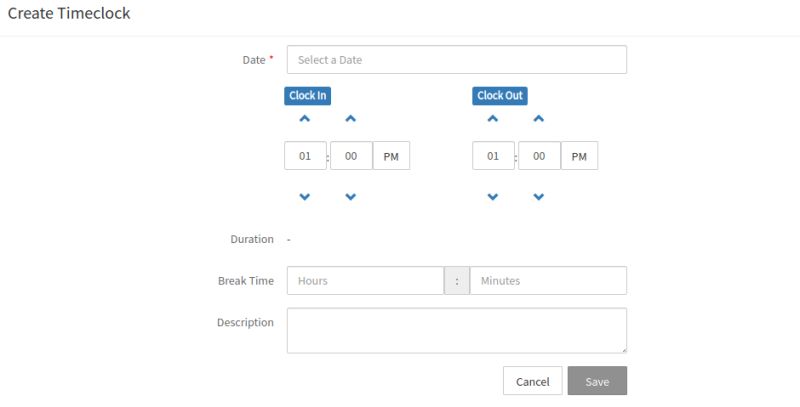Click the blue Clock Out label
This screenshot has width=800, height=407.
click(500, 95)
